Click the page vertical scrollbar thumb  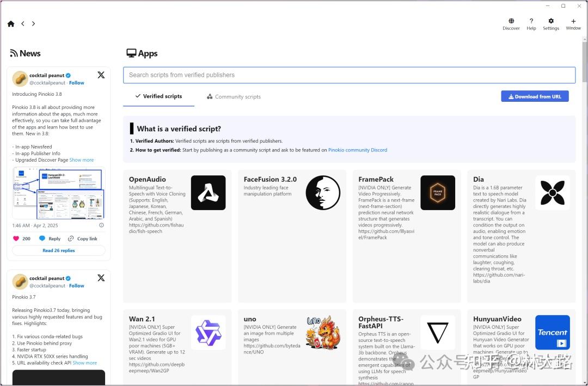pos(585,62)
